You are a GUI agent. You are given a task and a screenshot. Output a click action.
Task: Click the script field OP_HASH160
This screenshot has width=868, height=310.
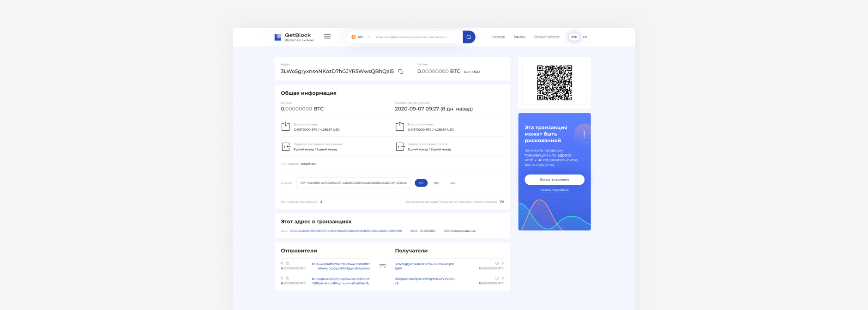click(x=353, y=183)
